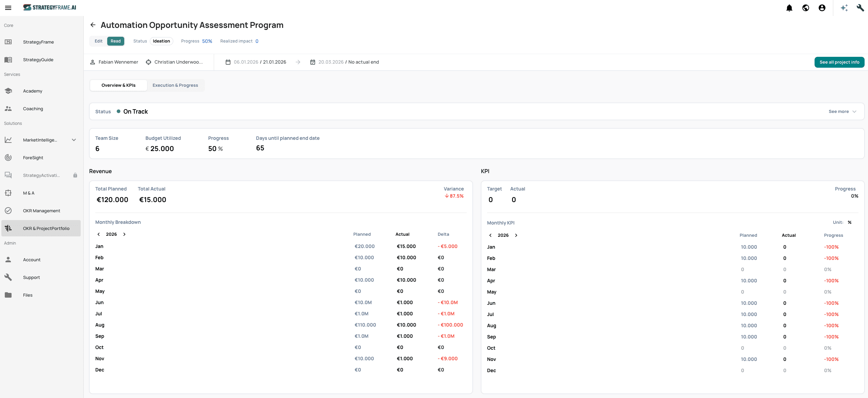
Task: Open the user profile icon
Action: [x=822, y=8]
